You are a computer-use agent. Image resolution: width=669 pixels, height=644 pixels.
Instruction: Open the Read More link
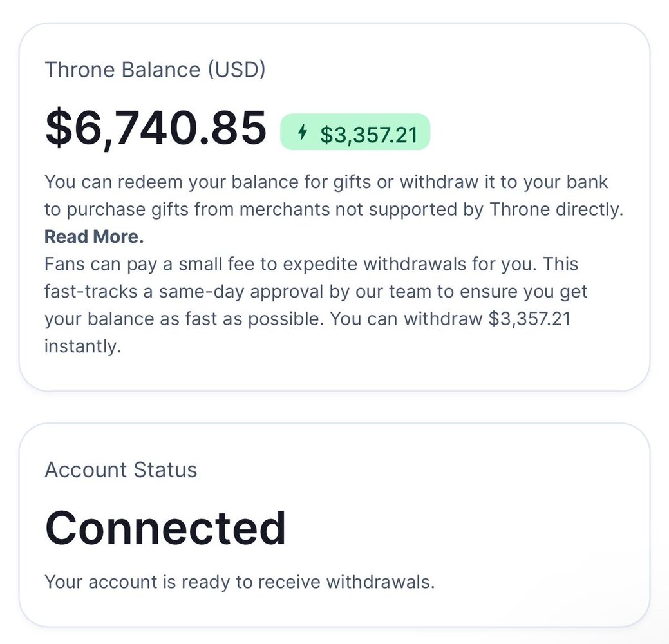94,237
